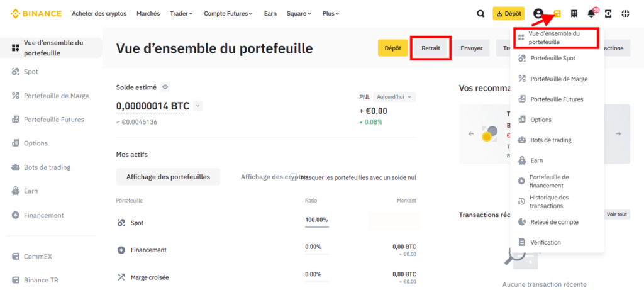Image resolution: width=644 pixels, height=290 pixels.
Task: Open Portefeuille Futures in dropdown menu
Action: [x=557, y=99]
